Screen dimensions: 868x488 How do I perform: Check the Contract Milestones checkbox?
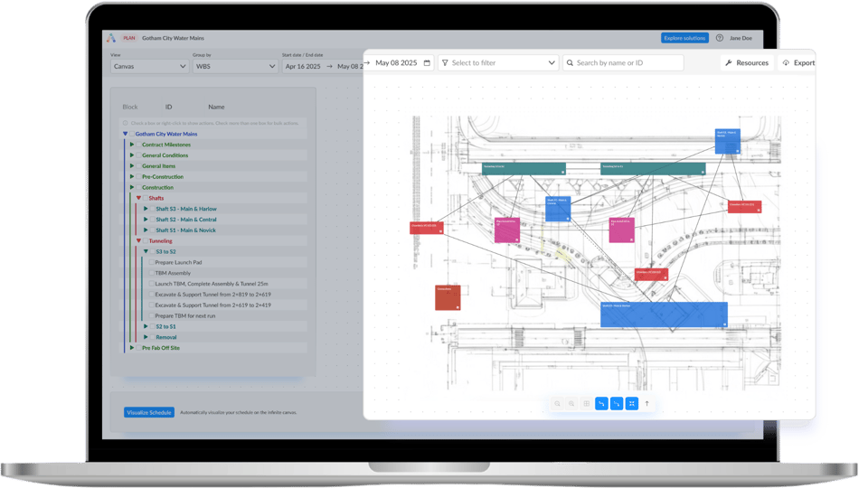tap(138, 145)
